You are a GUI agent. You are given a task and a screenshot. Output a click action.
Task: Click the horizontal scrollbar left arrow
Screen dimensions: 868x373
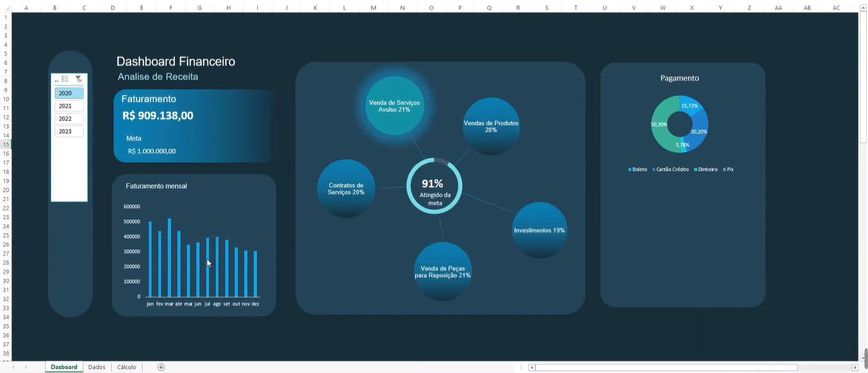532,367
